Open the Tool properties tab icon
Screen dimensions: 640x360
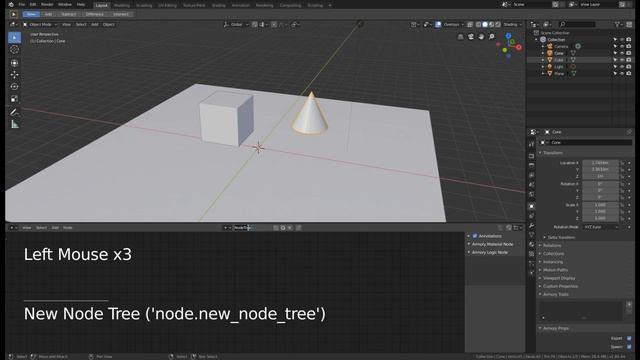click(531, 144)
